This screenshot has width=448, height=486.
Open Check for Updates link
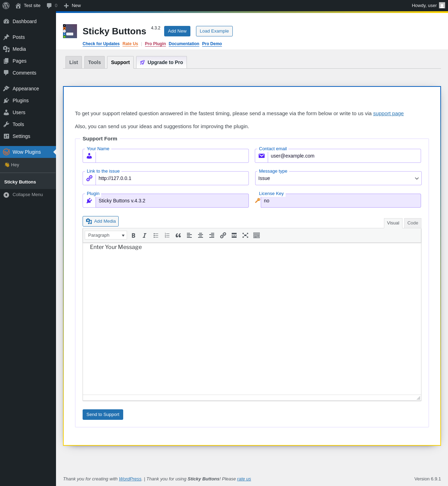pyautogui.click(x=101, y=44)
